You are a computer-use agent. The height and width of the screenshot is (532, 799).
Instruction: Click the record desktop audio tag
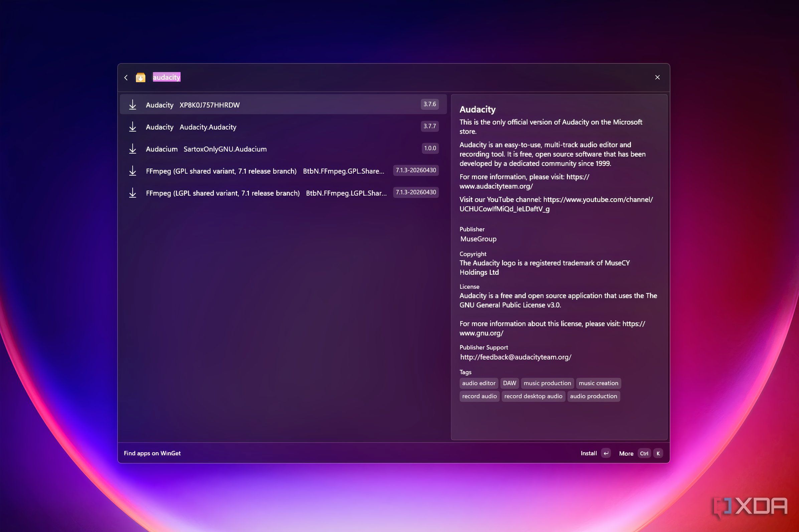coord(533,396)
